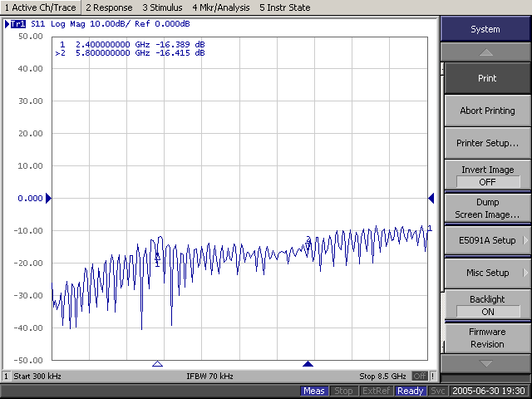Viewport: 532px width, 399px height.
Task: Click the left reference level triangle
Action: (x=48, y=198)
